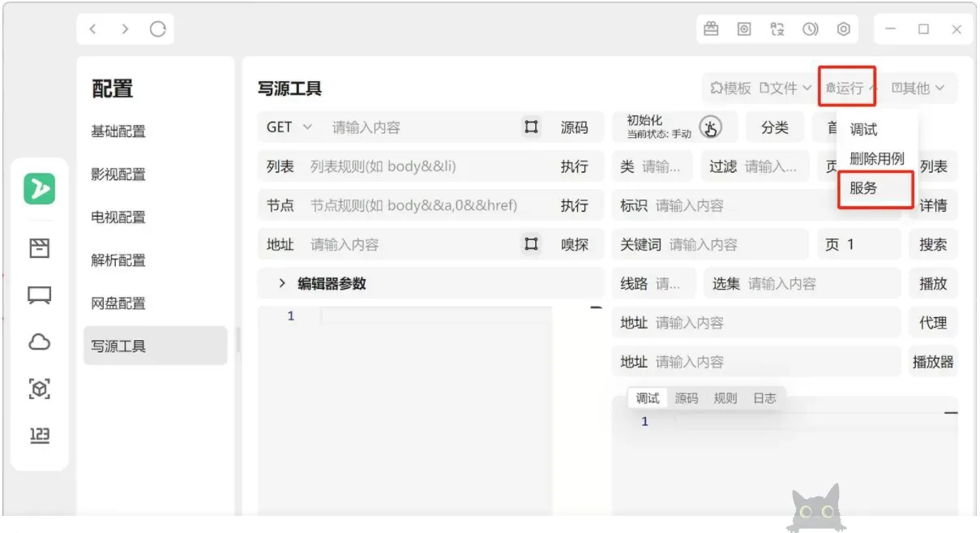Open the TV monitor icon in the sidebar

(40, 295)
